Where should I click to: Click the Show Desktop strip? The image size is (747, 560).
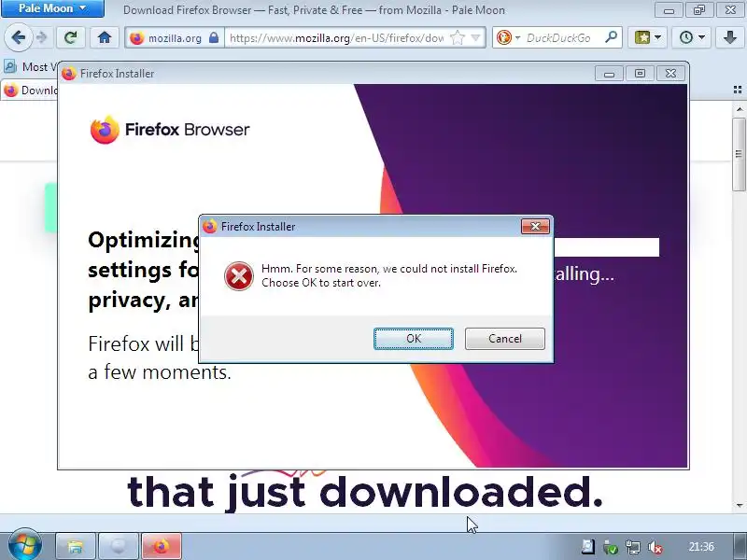(740, 546)
